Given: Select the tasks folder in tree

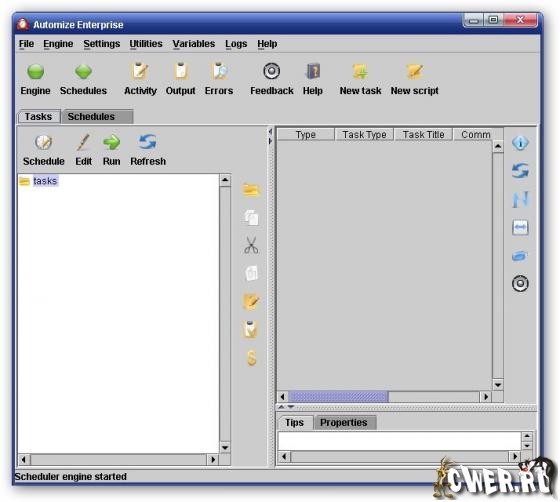Looking at the screenshot, I should (45, 181).
